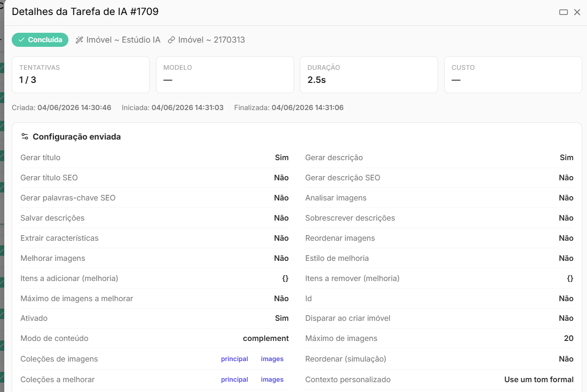Click the Sim value for Ativado
Image resolution: width=587 pixels, height=392 pixels.
coord(282,318)
